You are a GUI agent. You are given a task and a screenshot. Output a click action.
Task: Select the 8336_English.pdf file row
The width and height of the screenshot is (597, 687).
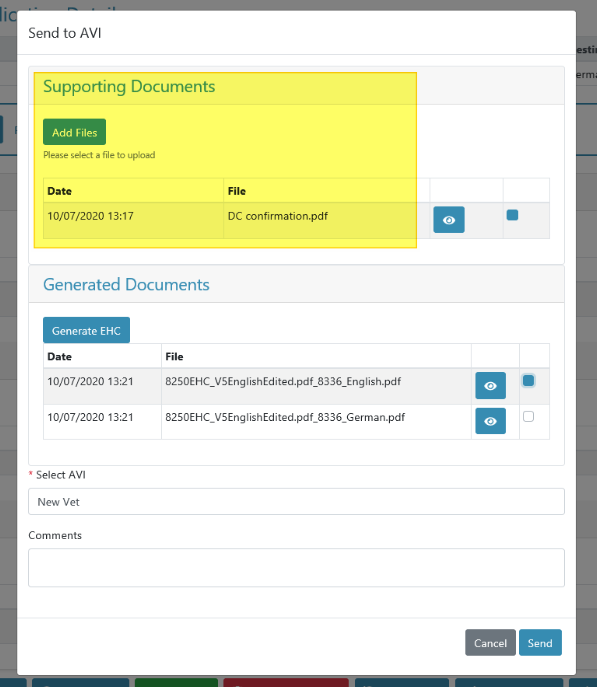tap(296, 386)
